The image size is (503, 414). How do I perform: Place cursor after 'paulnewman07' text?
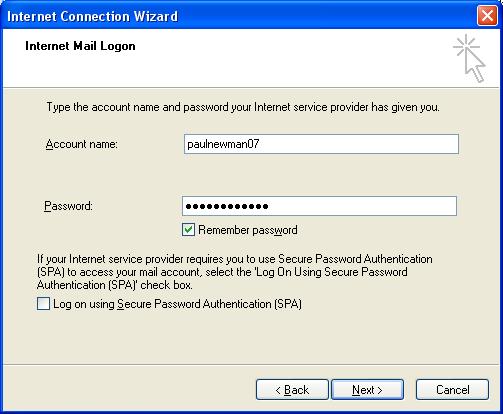coord(260,144)
